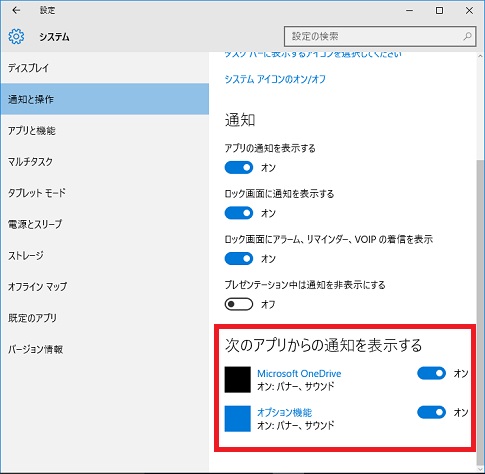The image size is (485, 474).
Task: Open バージョン情報 section
Action: (x=105, y=349)
